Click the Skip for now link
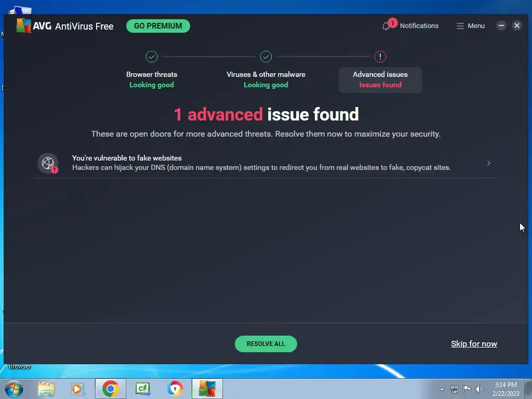532x399 pixels. [474, 344]
